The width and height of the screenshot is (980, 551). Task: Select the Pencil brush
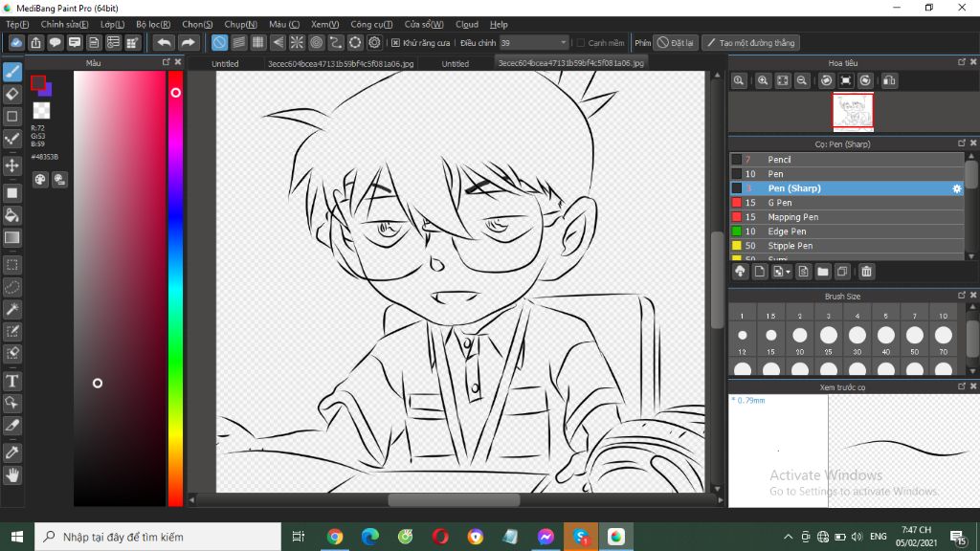click(847, 160)
